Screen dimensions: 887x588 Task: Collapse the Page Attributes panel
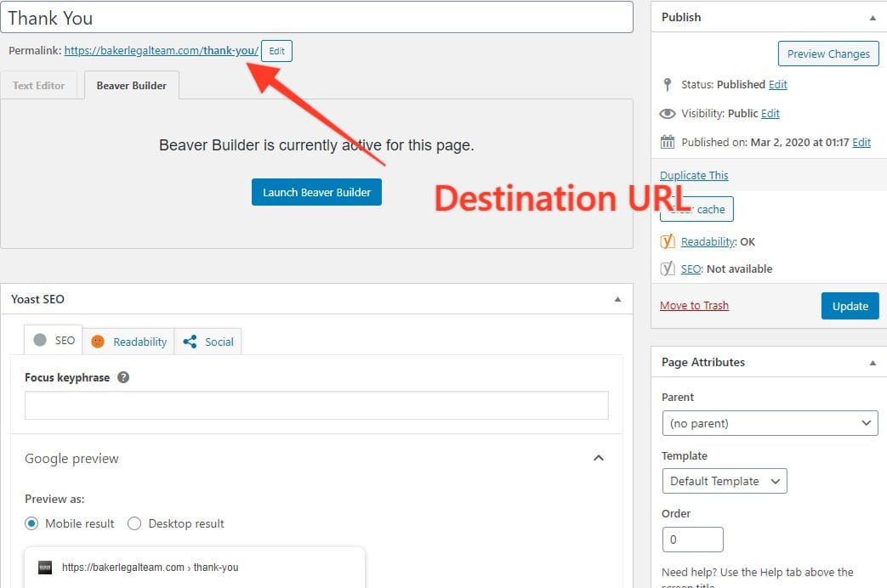click(x=873, y=363)
